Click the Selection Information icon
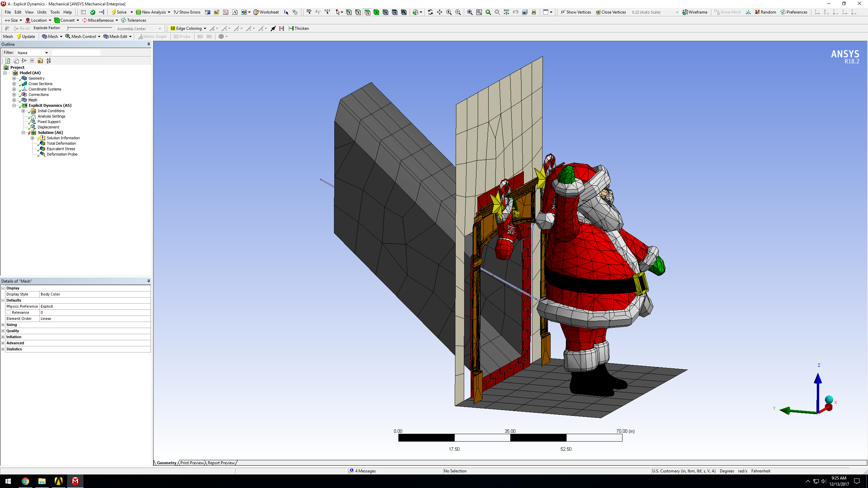 pos(286,12)
